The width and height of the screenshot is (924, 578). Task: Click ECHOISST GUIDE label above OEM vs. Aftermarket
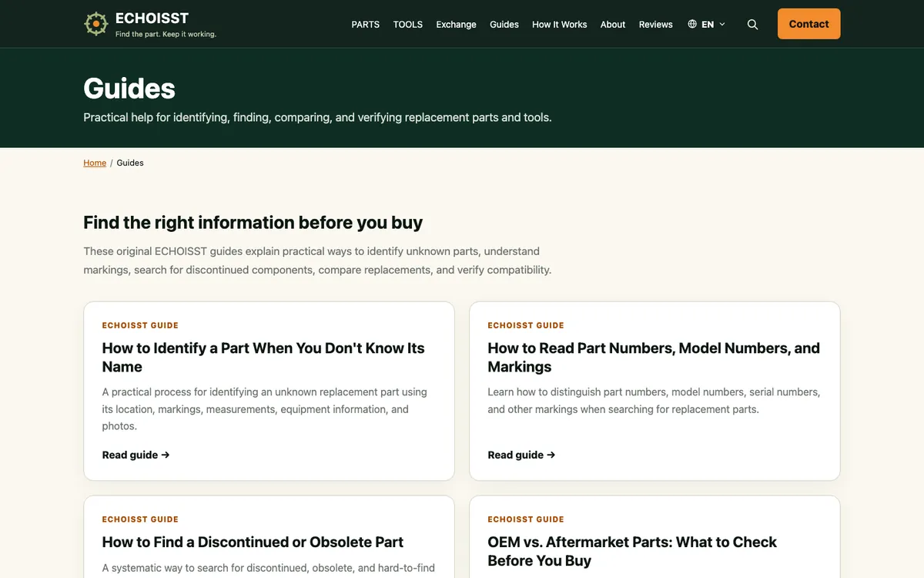click(526, 519)
